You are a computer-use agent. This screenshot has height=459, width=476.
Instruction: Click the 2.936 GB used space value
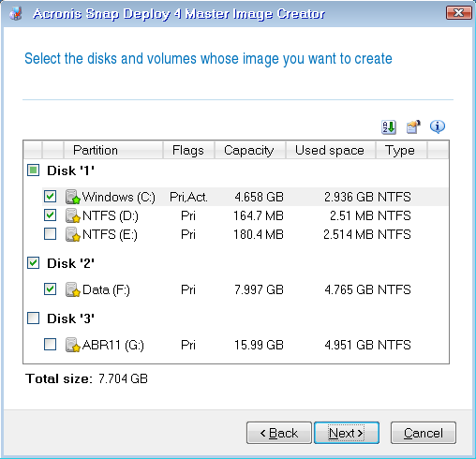[x=349, y=197]
